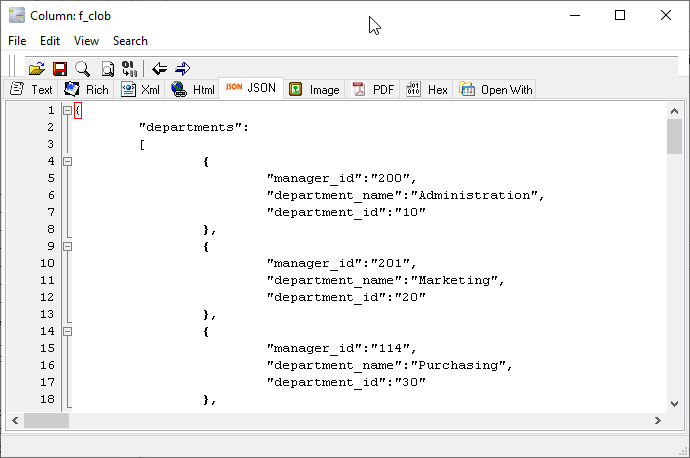690x458 pixels.
Task: Open the PDF view tab
Action: coord(373,89)
